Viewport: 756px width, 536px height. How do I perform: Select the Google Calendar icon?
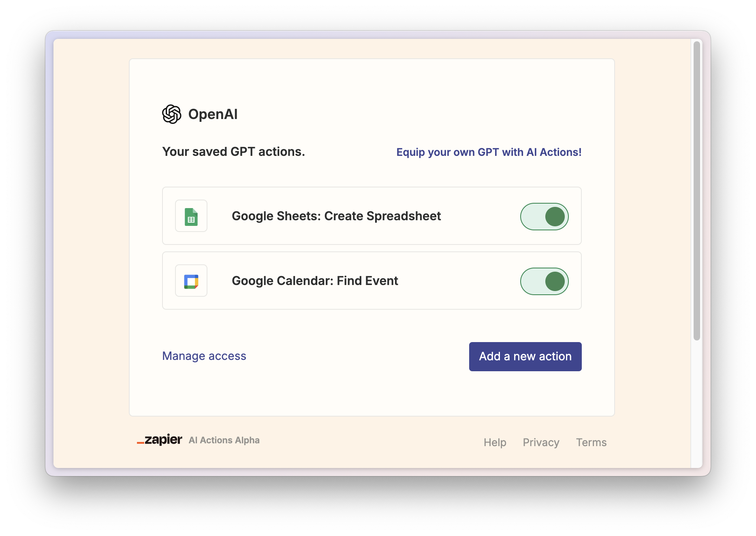tap(191, 281)
